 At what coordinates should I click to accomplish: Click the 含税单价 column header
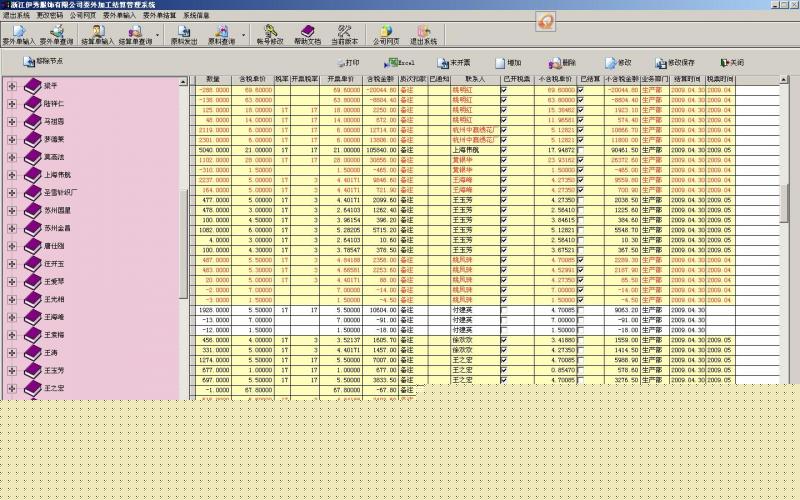click(x=253, y=80)
